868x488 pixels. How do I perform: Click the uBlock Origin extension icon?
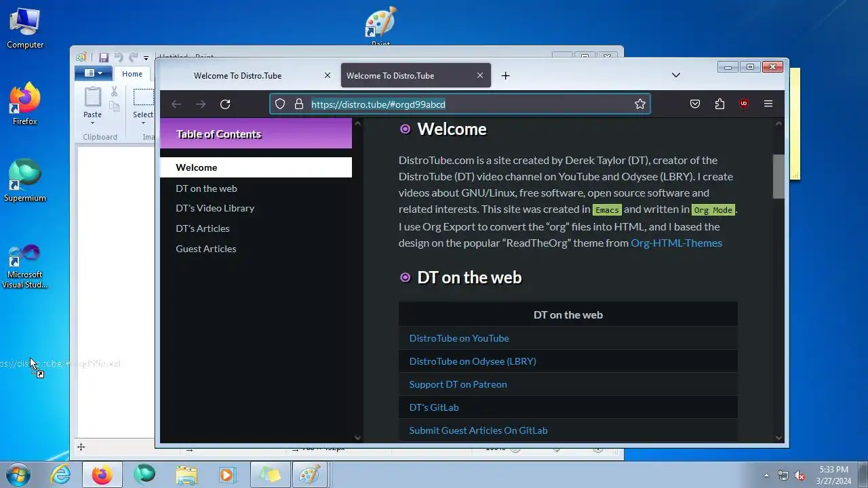(744, 104)
